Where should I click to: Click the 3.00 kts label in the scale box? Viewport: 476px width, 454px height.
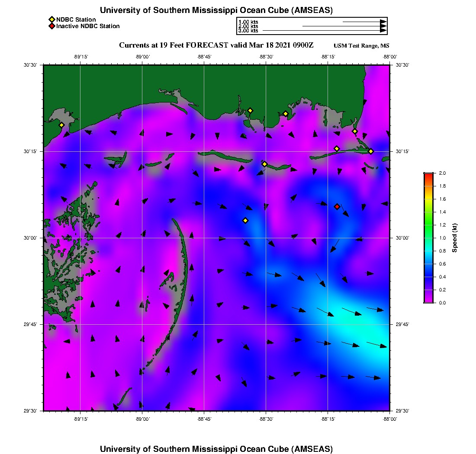[248, 31]
